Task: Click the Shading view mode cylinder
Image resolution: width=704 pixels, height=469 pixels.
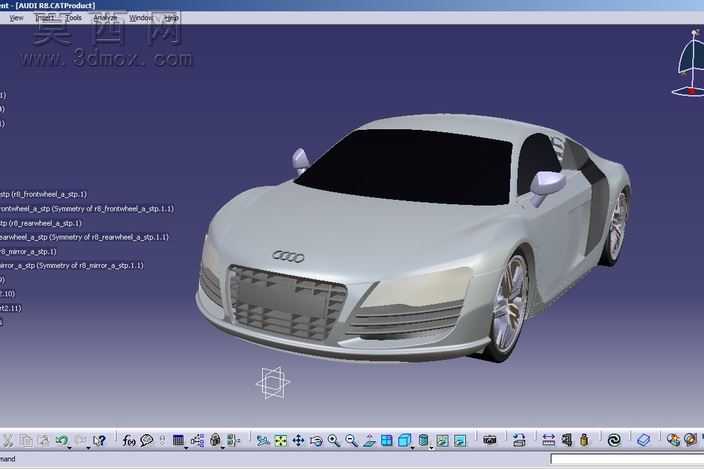Action: (x=423, y=441)
